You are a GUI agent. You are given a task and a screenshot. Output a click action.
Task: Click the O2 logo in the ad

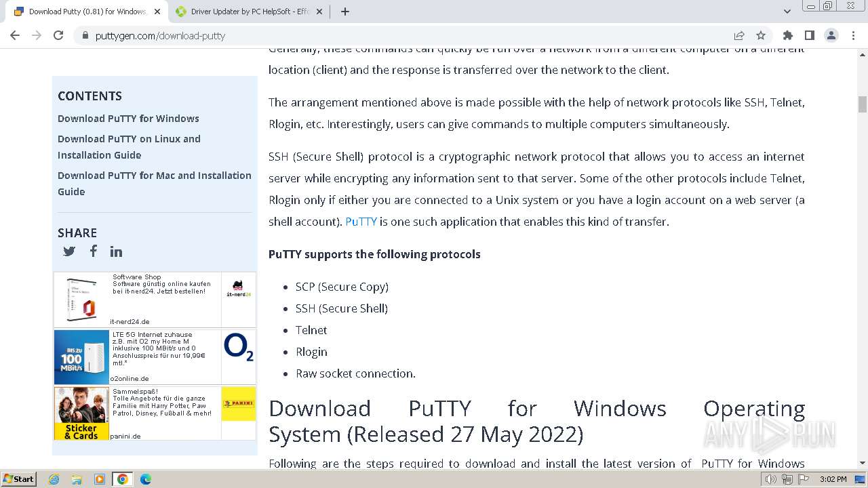239,347
